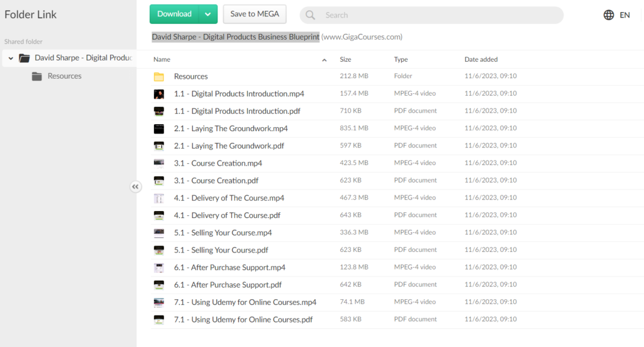Click Folder Link heading in sidebar
This screenshot has height=347, width=644.
(30, 14)
